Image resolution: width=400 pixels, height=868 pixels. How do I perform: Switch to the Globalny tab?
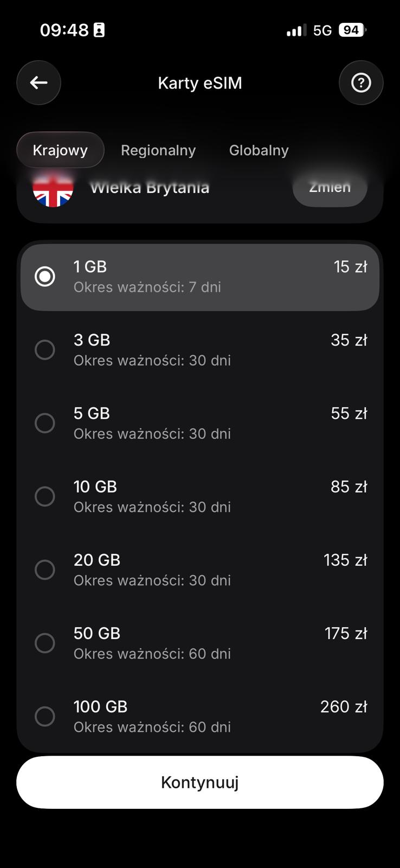(x=259, y=150)
